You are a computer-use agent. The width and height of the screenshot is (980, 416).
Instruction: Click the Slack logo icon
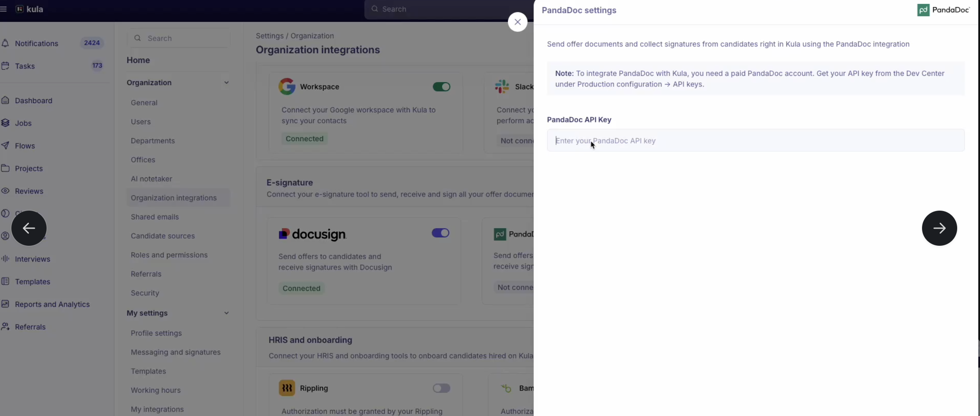click(x=502, y=86)
